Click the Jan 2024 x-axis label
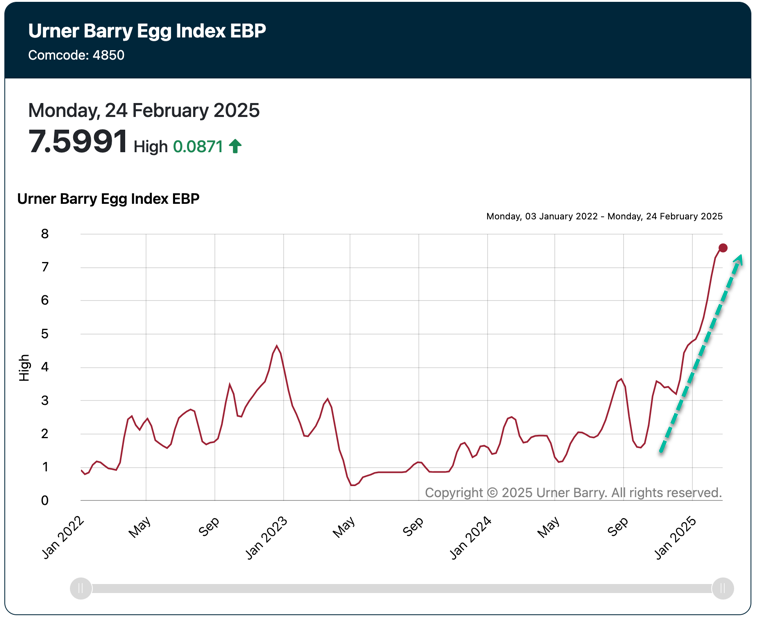This screenshot has width=760, height=622. click(x=471, y=536)
